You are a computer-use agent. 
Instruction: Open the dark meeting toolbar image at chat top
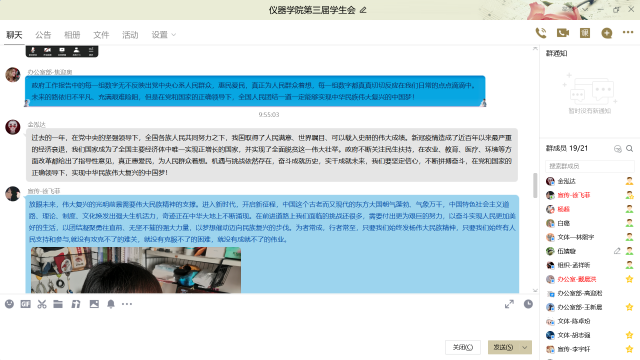[62, 51]
